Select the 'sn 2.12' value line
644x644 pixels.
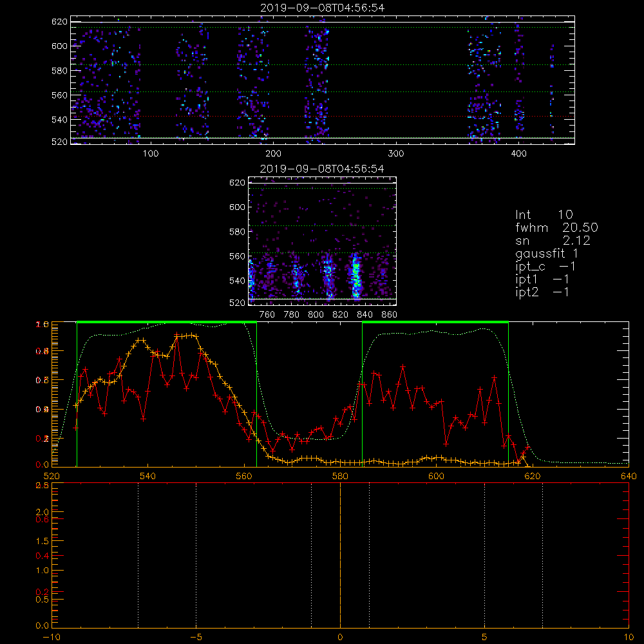(553, 241)
